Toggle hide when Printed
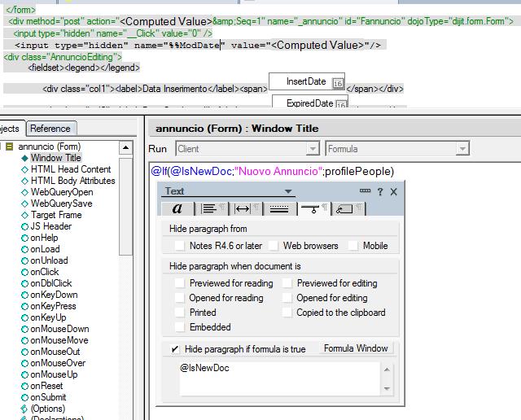 (x=179, y=313)
